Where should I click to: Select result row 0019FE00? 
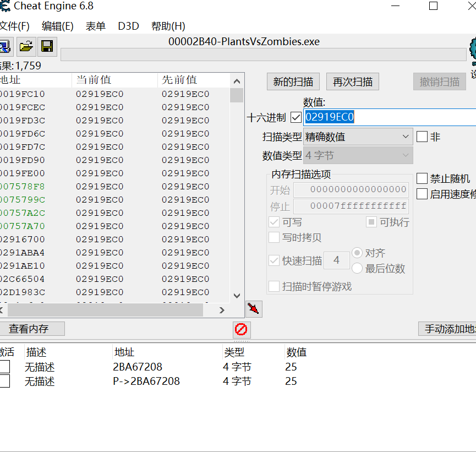coord(115,173)
